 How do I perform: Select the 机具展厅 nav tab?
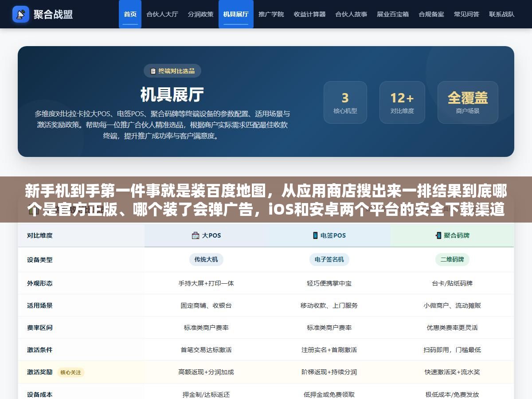pyautogui.click(x=236, y=14)
